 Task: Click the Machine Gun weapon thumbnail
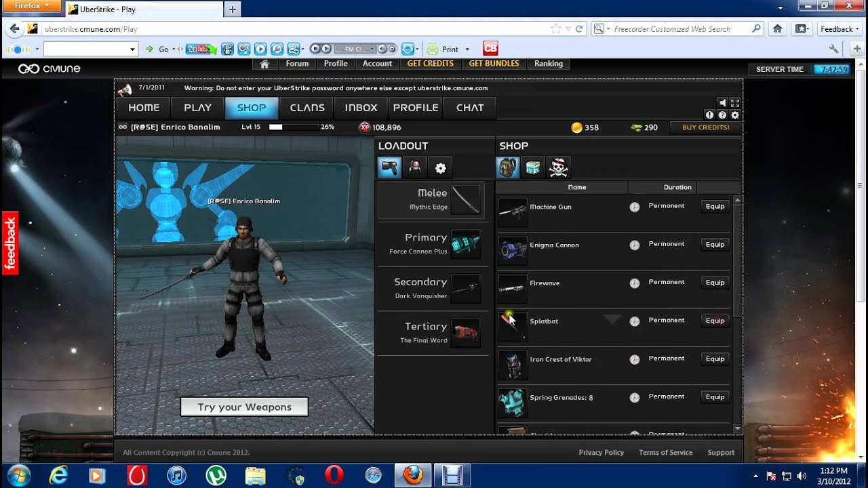coord(513,212)
